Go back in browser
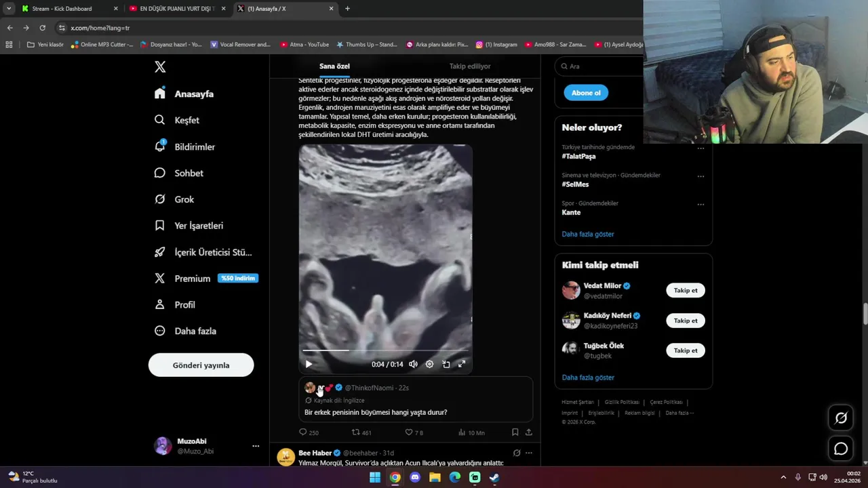The width and height of the screenshot is (868, 488). pyautogui.click(x=9, y=28)
